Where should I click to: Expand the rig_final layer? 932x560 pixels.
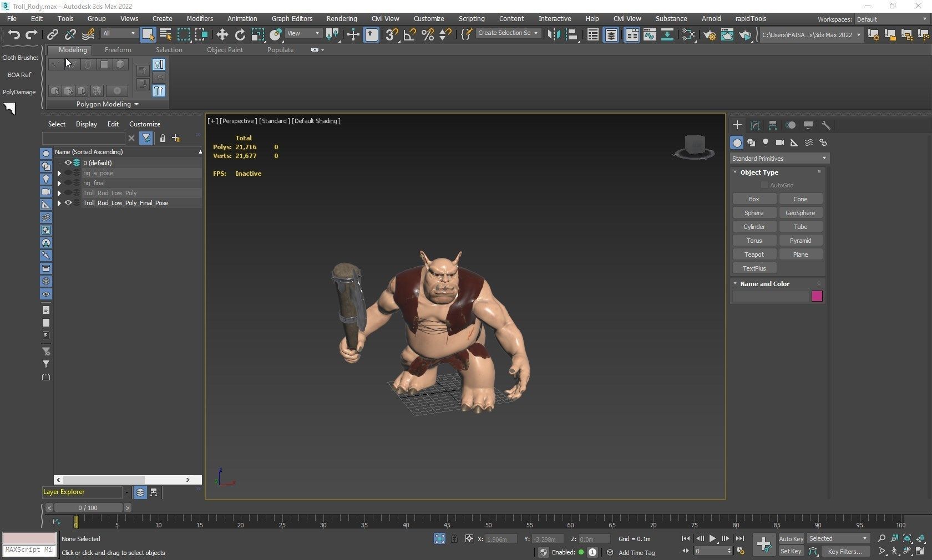[59, 183]
